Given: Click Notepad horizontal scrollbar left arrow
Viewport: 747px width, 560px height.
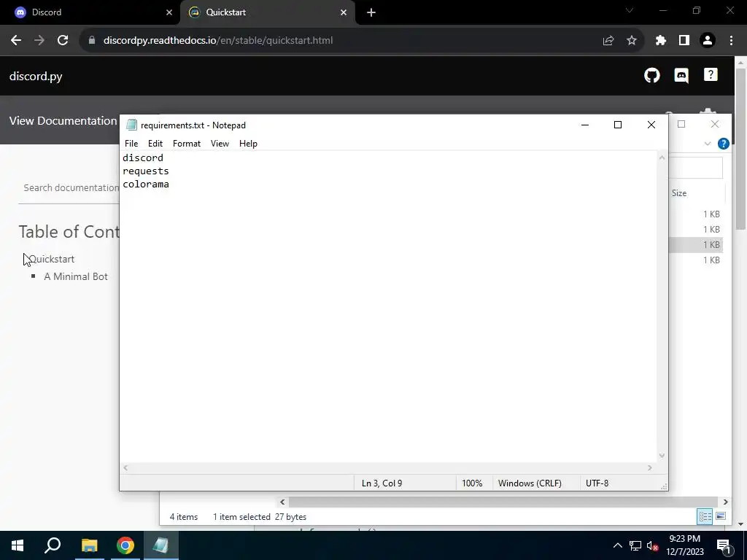Looking at the screenshot, I should tap(125, 468).
